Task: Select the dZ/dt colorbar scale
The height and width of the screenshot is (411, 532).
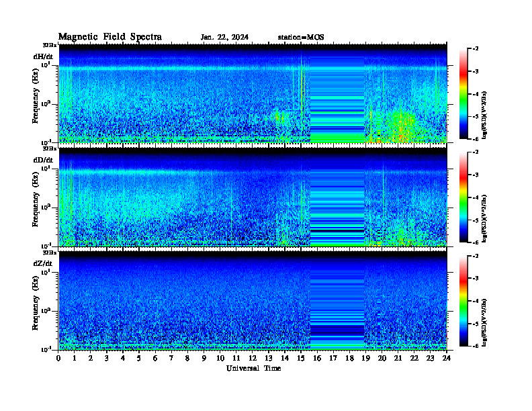Action: click(463, 301)
